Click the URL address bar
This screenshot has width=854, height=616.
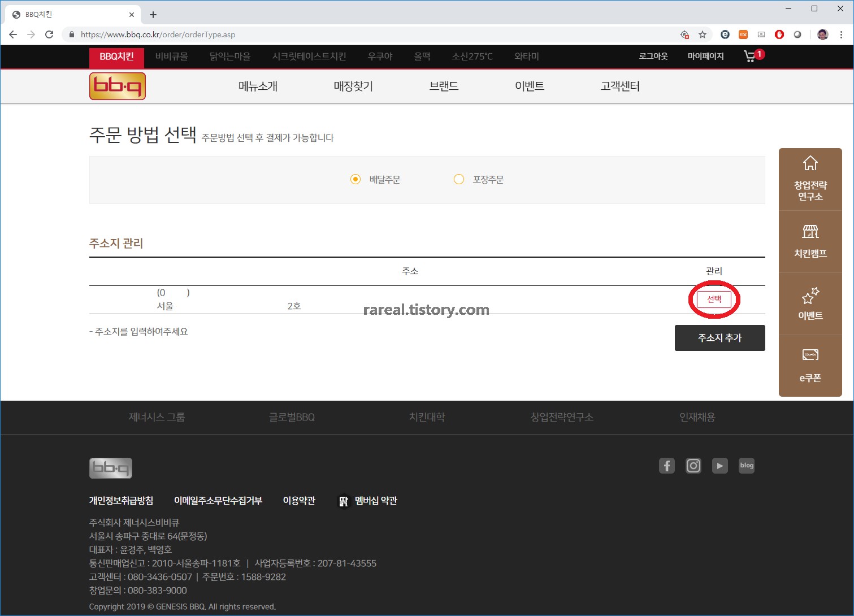[373, 34]
